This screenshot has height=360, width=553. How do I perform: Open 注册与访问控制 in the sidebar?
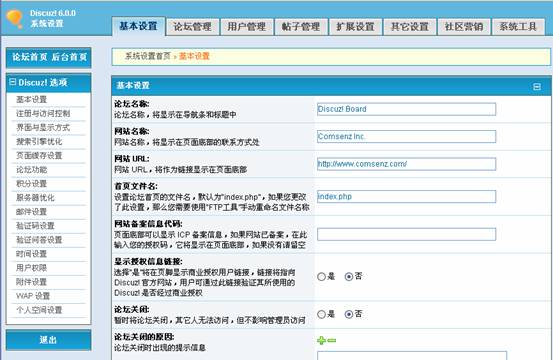point(43,114)
